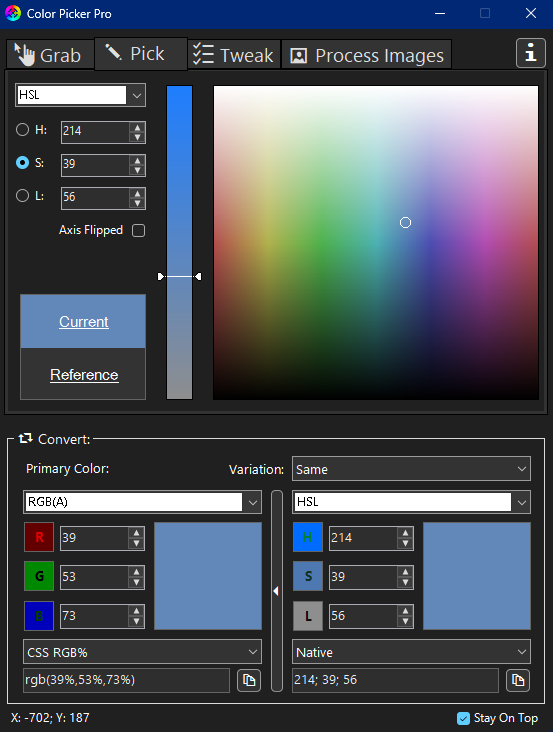
Task: Expand the CSS RGB% output format dropdown
Action: click(x=142, y=652)
